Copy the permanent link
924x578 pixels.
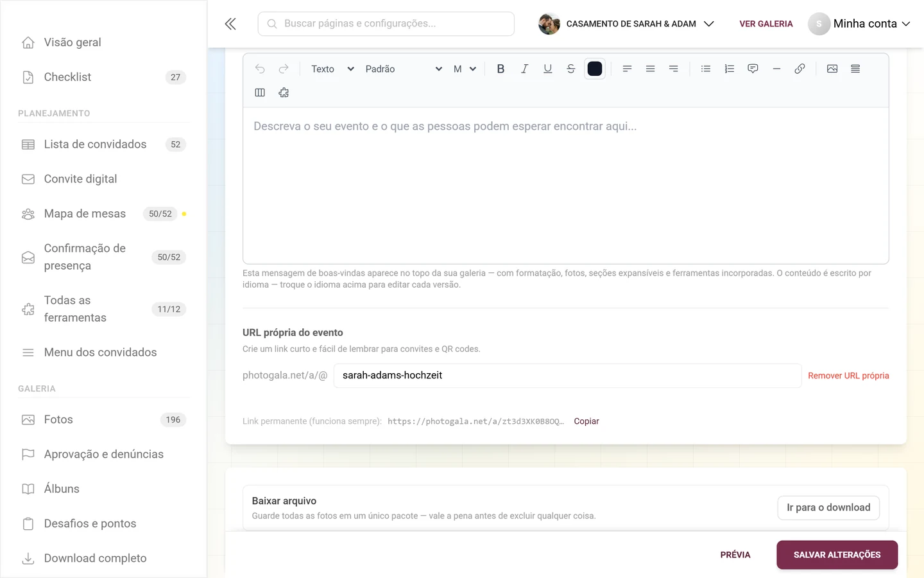pyautogui.click(x=586, y=421)
